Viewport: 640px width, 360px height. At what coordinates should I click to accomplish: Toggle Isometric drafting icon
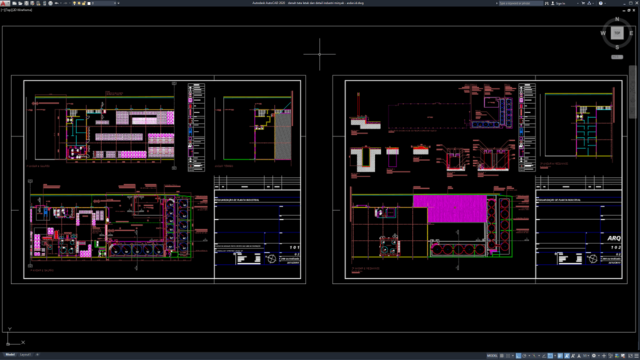(534, 356)
